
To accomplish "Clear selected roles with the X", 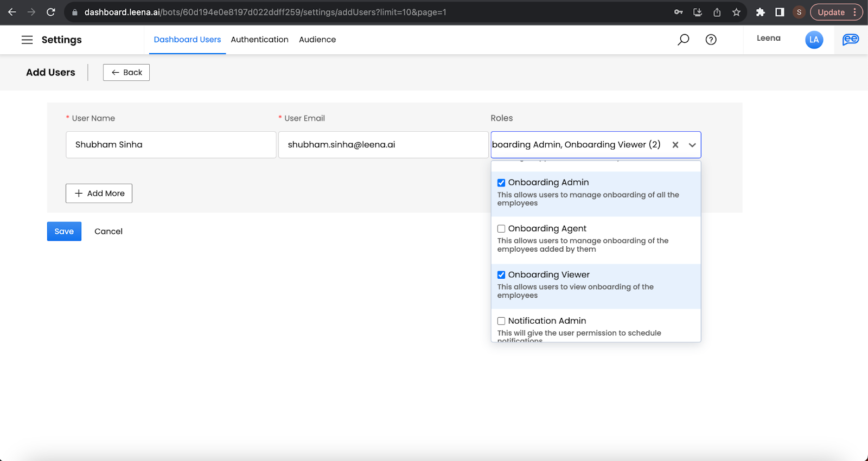I will tap(675, 145).
